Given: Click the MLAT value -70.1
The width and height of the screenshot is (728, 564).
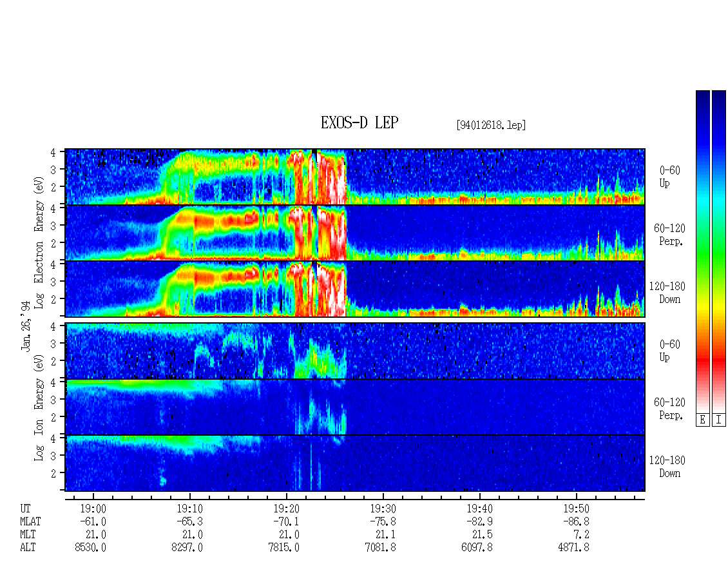Looking at the screenshot, I should pyautogui.click(x=286, y=521).
